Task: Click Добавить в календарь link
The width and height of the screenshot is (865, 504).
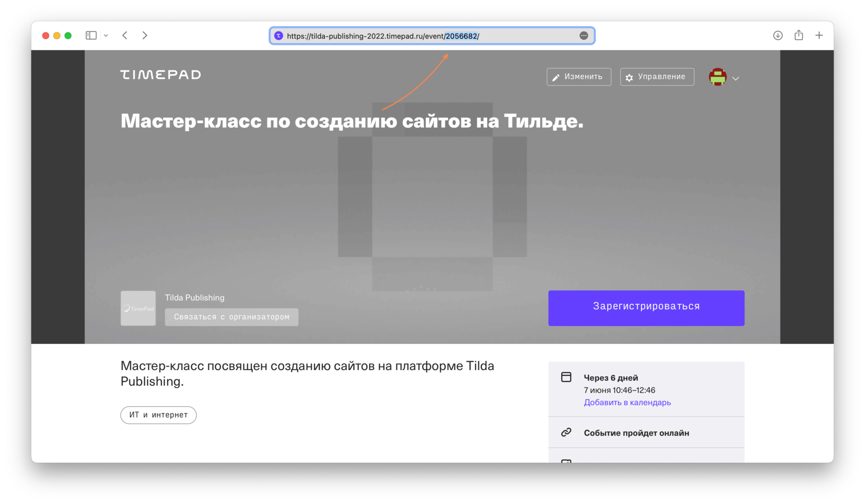Action: click(627, 403)
